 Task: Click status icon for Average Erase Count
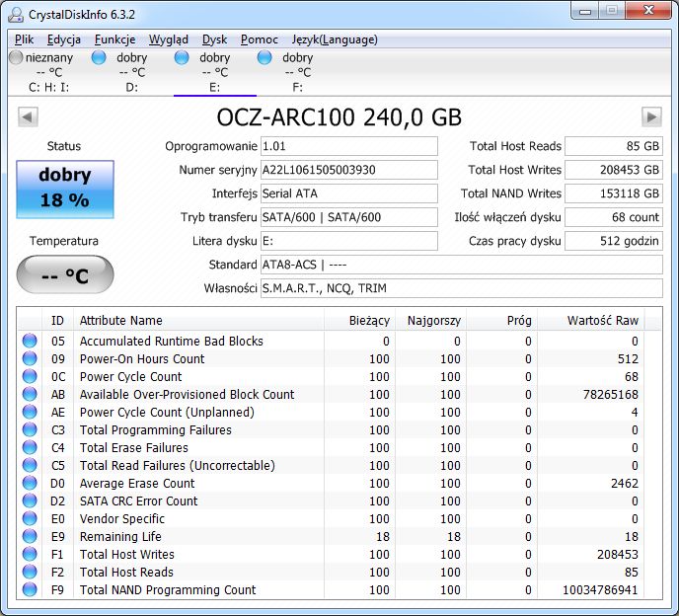[30, 483]
